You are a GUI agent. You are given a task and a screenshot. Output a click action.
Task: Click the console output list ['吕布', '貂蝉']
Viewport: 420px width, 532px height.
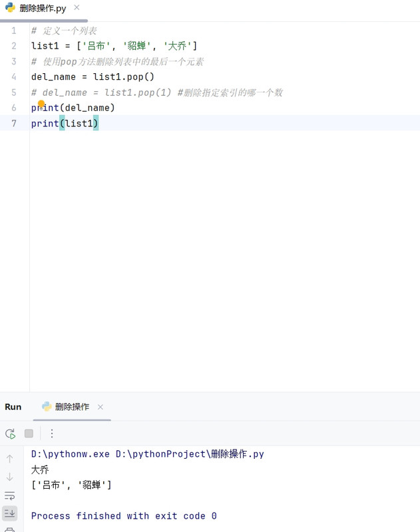point(71,485)
